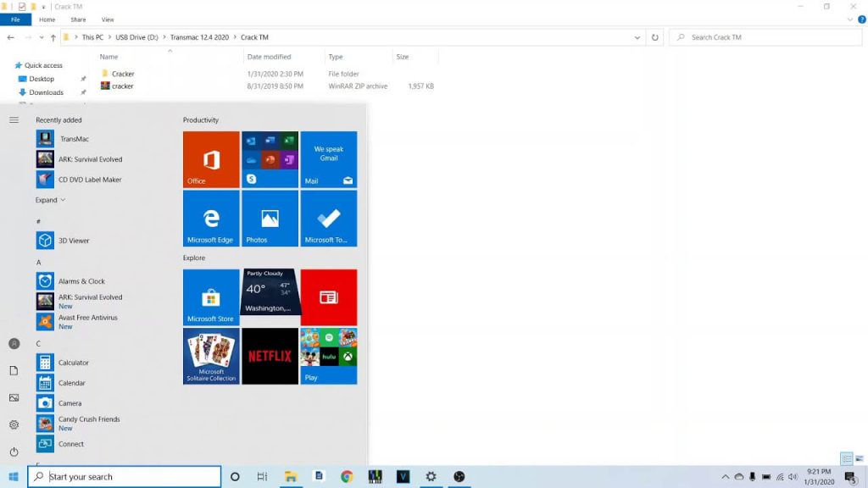Open the recent locations dropdown arrow
Viewport: 868px width, 488px height.
coord(42,37)
